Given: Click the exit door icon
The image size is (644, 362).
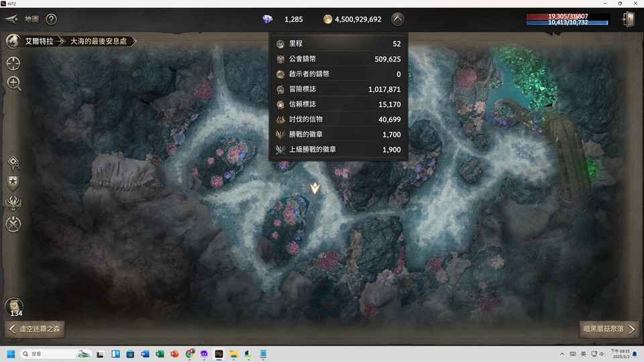Looking at the screenshot, I should [629, 19].
